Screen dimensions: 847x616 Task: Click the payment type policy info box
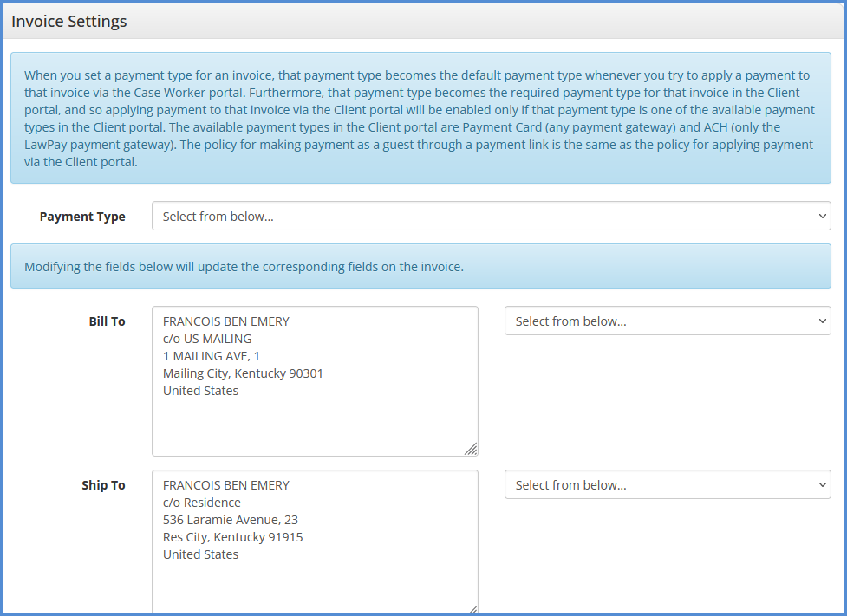[x=420, y=119]
